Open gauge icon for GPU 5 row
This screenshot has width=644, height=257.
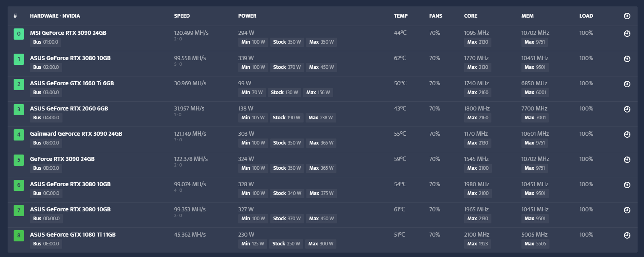627,160
